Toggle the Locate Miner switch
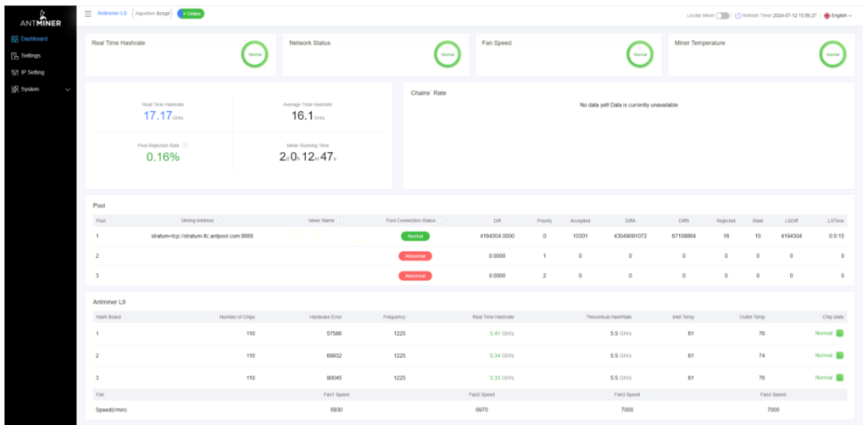868x425 pixels. click(x=722, y=15)
